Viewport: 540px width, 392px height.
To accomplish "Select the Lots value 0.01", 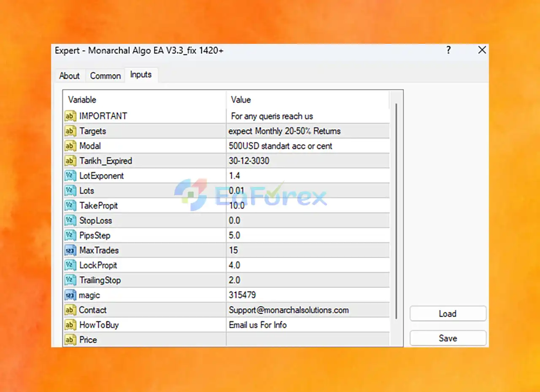I will click(x=237, y=191).
